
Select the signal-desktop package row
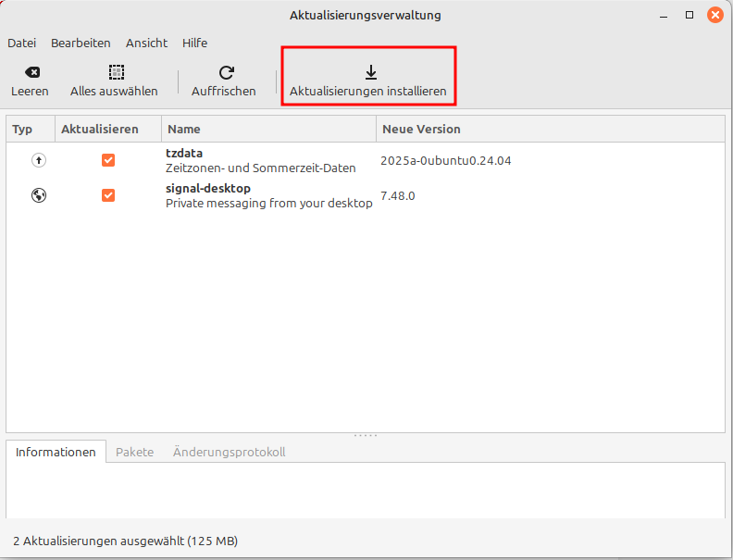268,195
